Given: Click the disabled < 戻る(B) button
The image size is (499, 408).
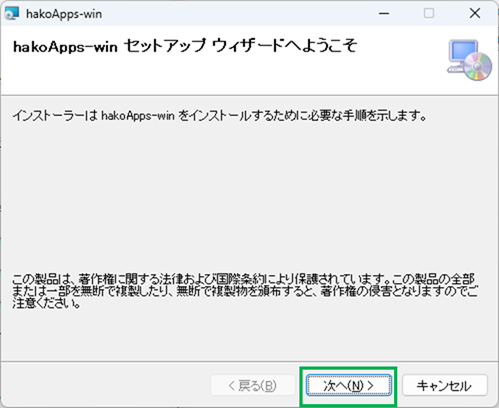Looking at the screenshot, I should (x=253, y=385).
